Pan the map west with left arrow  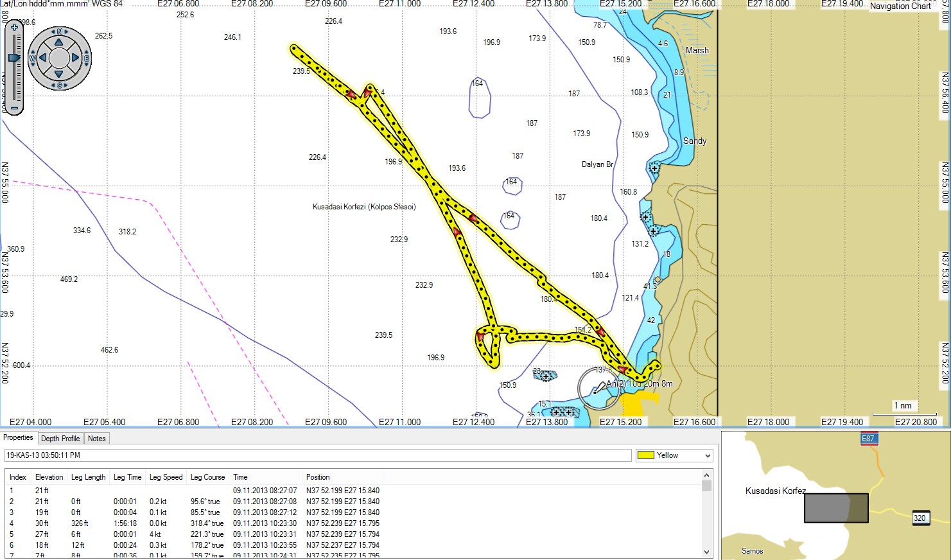click(43, 58)
